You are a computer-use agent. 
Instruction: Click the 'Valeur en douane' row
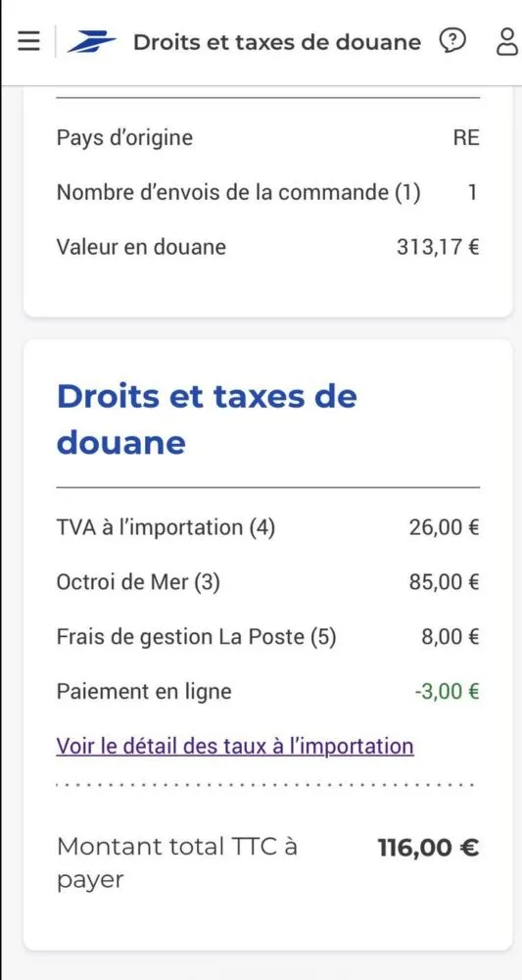268,247
